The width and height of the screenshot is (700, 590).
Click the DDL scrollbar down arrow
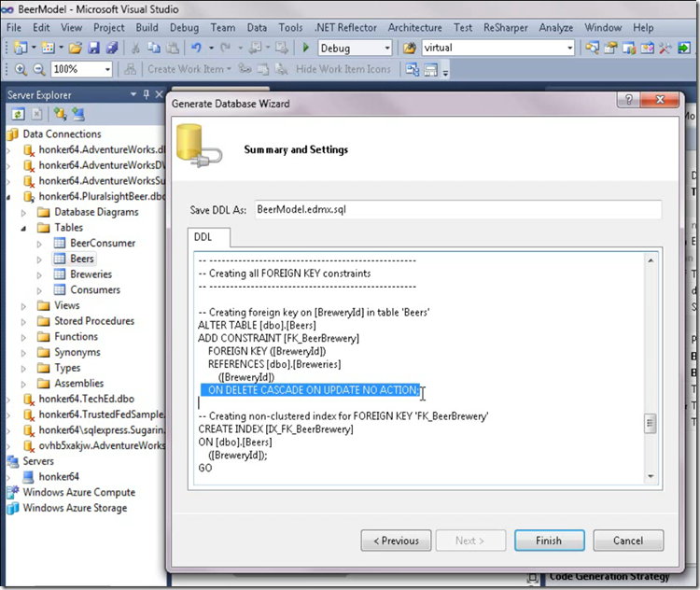click(x=651, y=476)
